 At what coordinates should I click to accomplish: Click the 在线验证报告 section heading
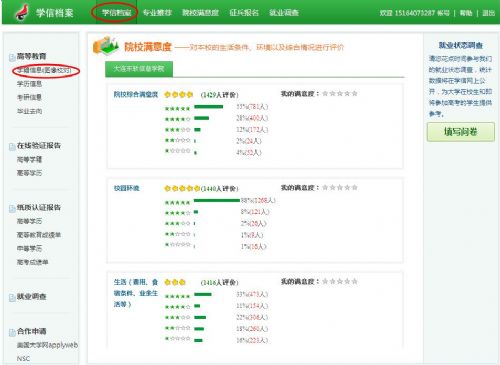pos(39,145)
